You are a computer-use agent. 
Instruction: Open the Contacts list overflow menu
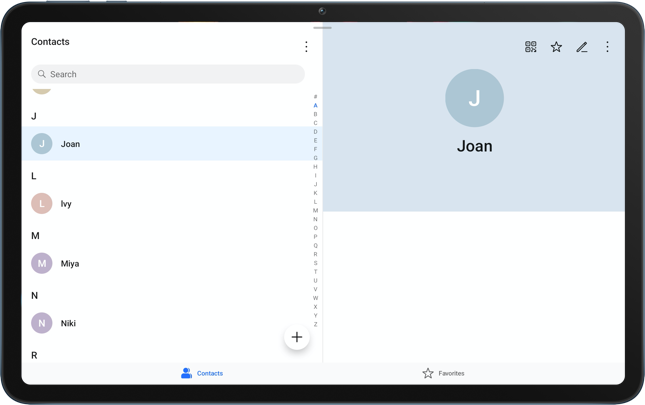[306, 47]
